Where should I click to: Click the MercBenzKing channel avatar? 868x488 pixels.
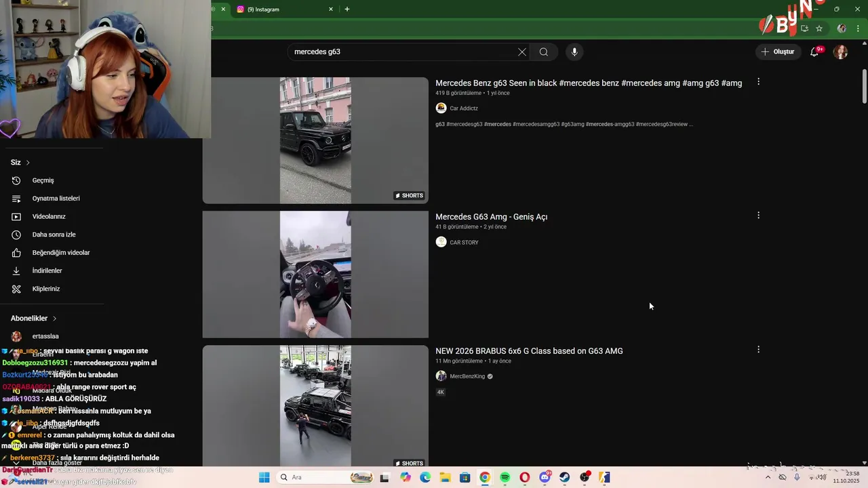pos(441,376)
